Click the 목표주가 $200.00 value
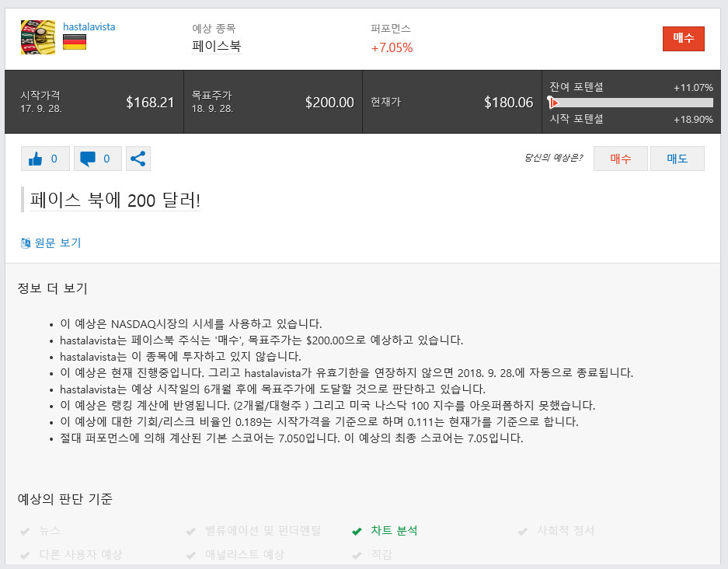 329,102
